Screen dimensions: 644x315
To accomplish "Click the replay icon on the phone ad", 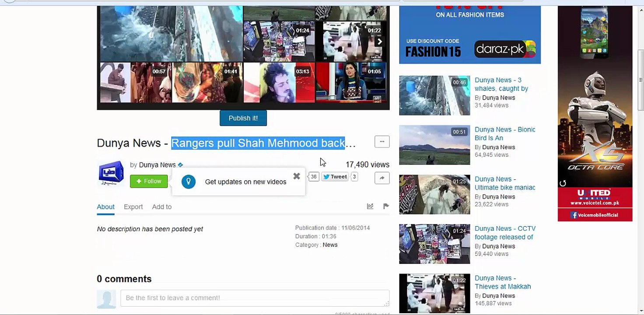I will tap(563, 183).
